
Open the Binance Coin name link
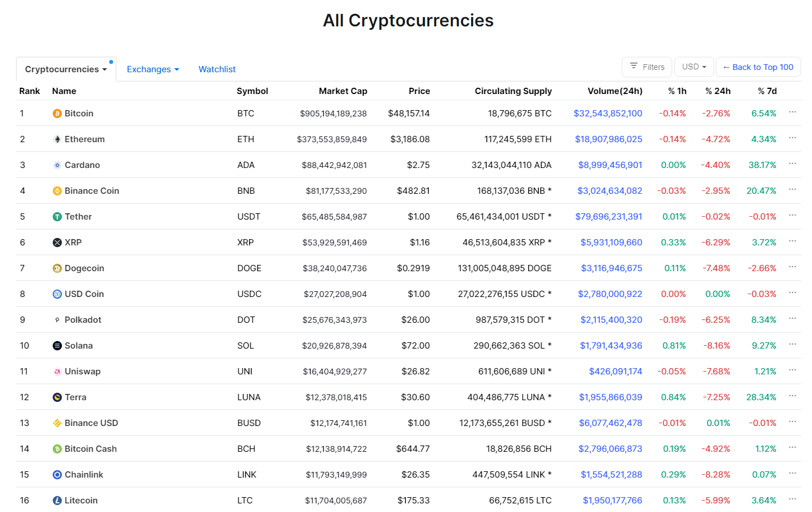(x=92, y=191)
